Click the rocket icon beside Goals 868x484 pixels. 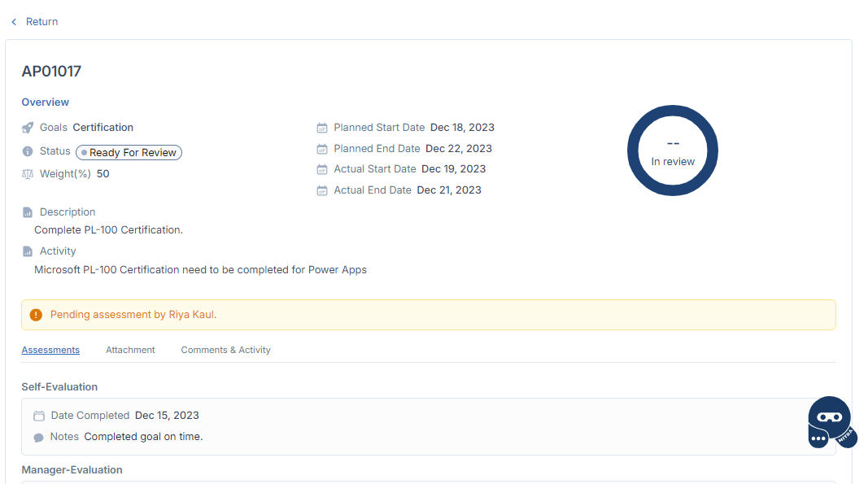(28, 128)
